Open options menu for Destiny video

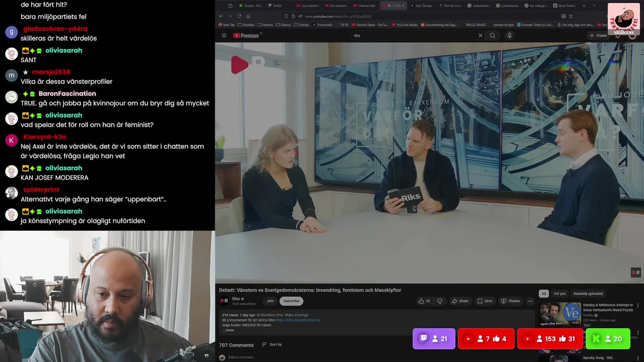(x=638, y=305)
